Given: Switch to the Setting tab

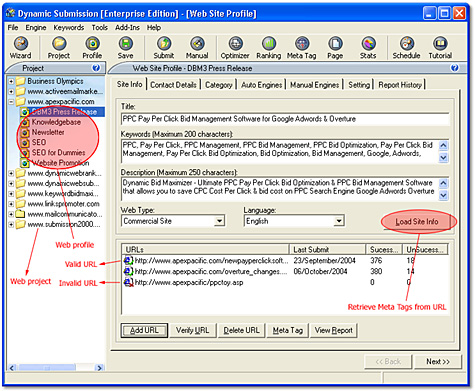Looking at the screenshot, I should [359, 85].
